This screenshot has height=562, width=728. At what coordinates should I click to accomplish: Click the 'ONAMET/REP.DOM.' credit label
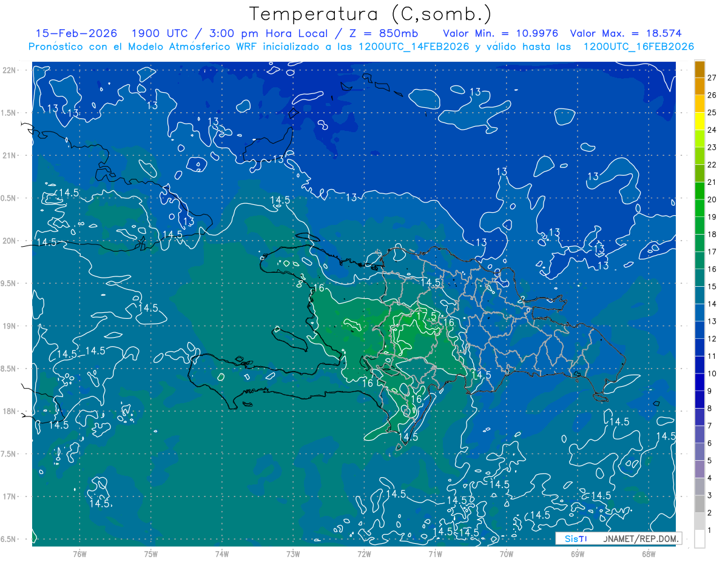click(x=641, y=538)
